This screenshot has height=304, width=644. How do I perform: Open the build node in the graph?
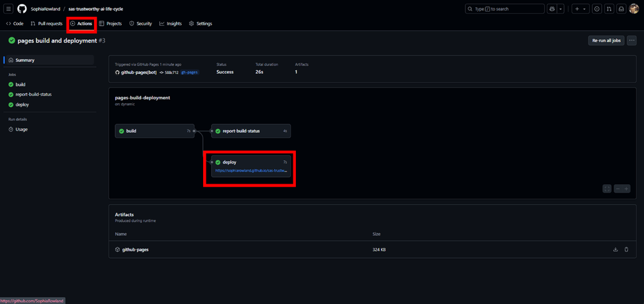pyautogui.click(x=155, y=131)
